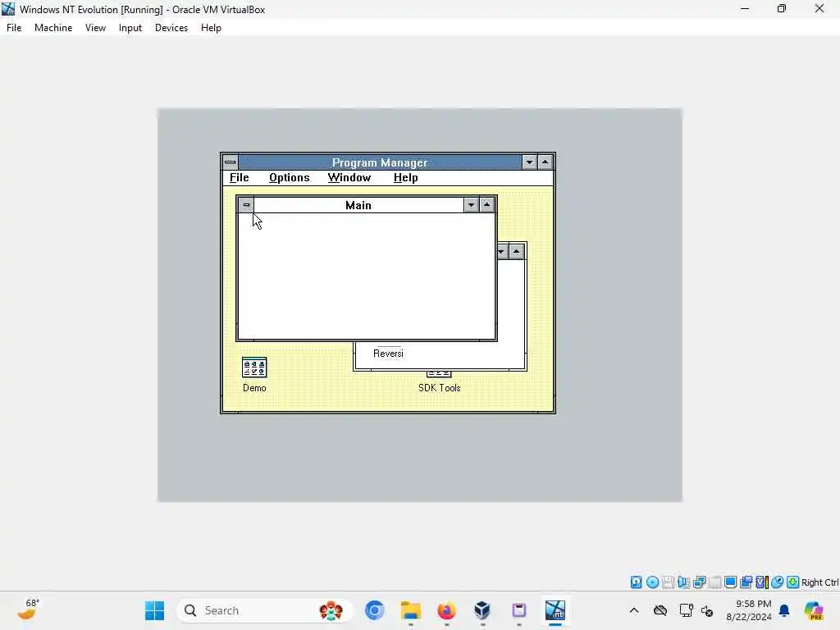Screen dimensions: 840x630
Task: Click the display and network tray icon
Action: click(687, 610)
